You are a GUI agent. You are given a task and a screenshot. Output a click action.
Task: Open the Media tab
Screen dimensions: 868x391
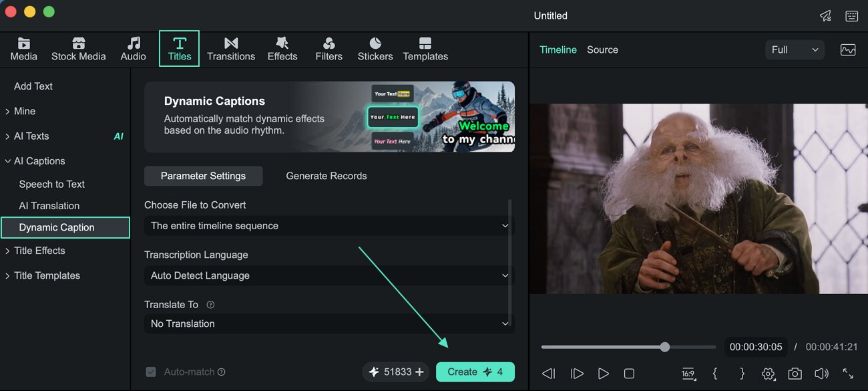coord(23,49)
